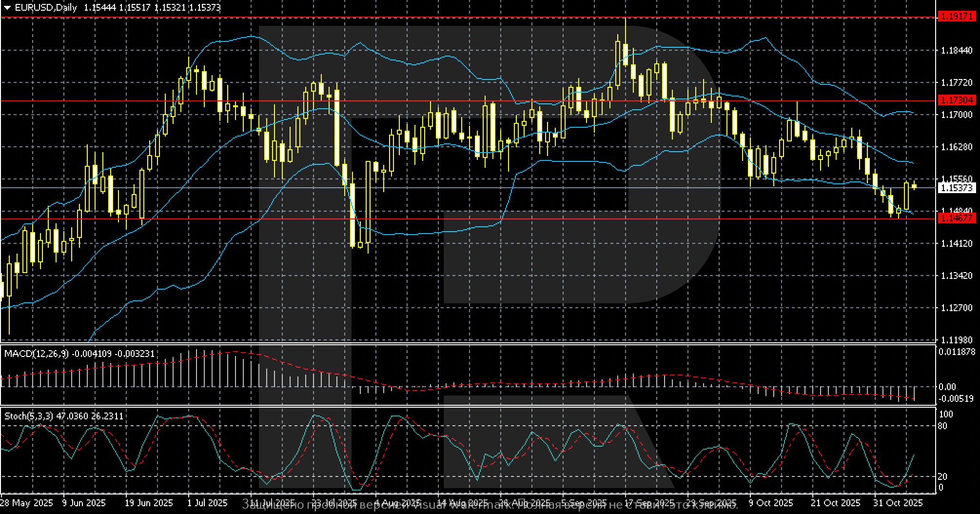
Task: Click the Stochastic 20 level label
Action: 943,476
